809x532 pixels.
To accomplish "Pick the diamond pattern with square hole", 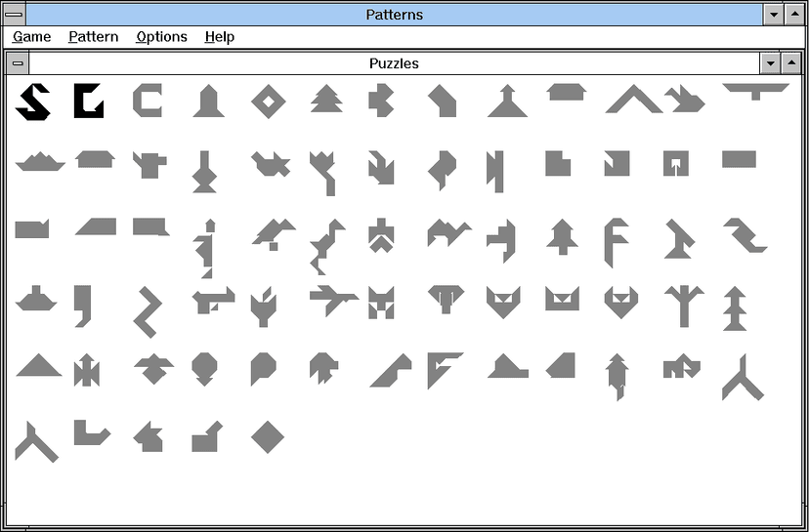I will click(x=269, y=102).
